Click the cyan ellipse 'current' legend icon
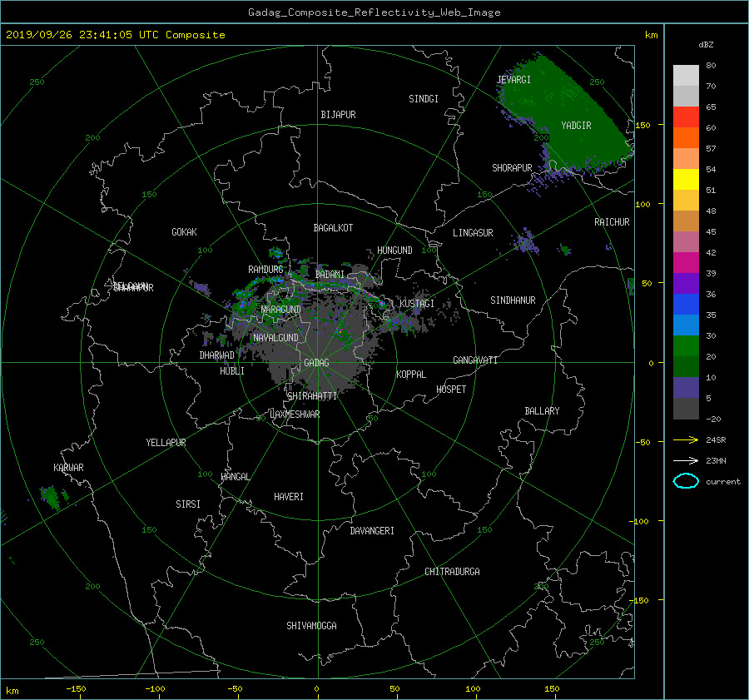The image size is (749, 700). tap(686, 481)
